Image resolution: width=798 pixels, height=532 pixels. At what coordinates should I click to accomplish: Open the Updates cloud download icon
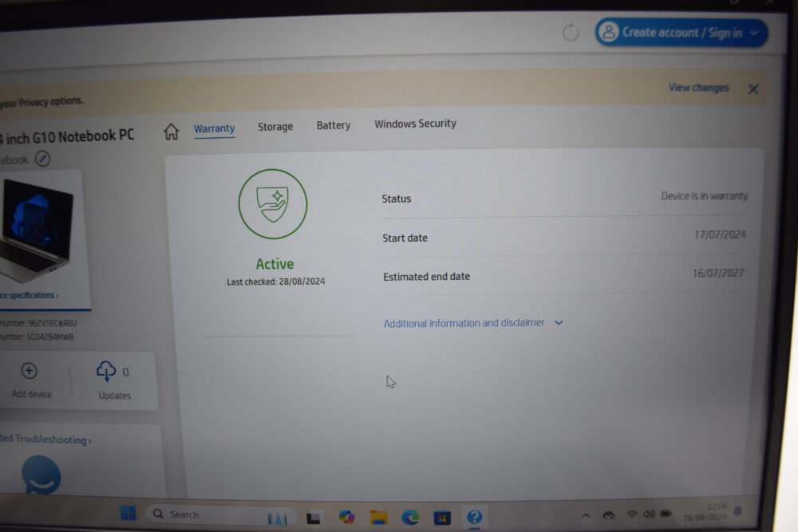pyautogui.click(x=106, y=371)
